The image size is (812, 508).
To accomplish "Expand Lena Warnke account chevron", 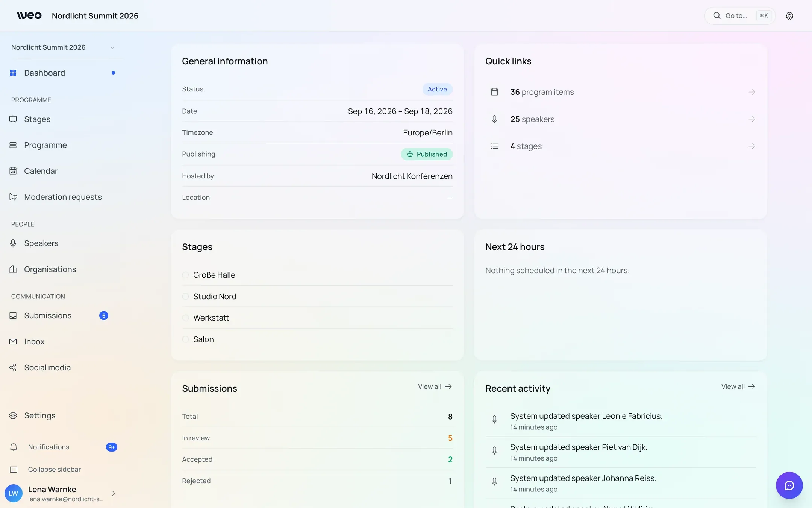I will 114,493.
